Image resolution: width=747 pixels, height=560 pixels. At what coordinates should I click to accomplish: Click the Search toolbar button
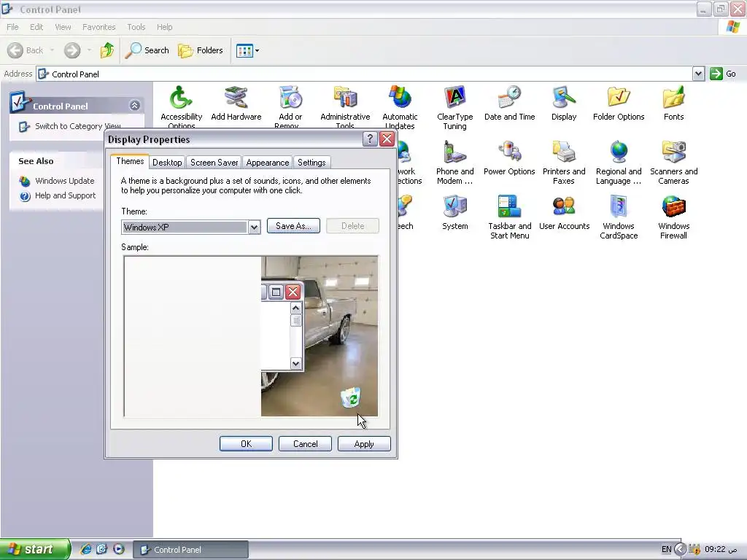(147, 50)
